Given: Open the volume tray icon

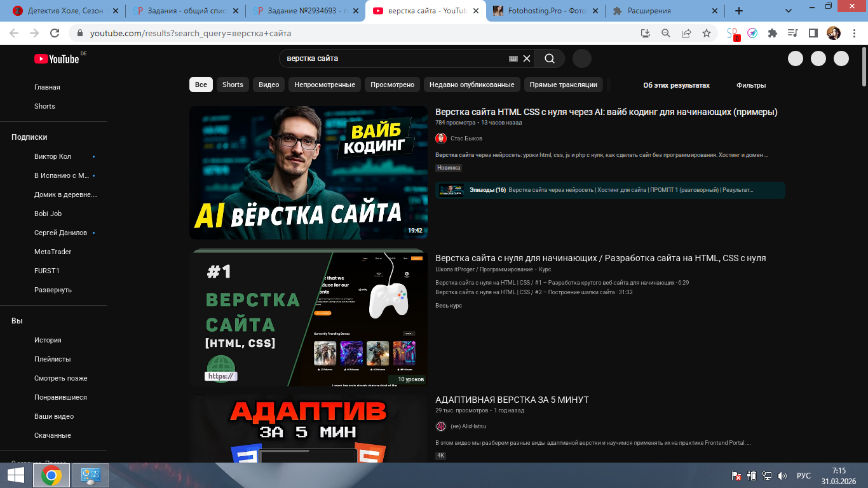Looking at the screenshot, I should click(782, 475).
